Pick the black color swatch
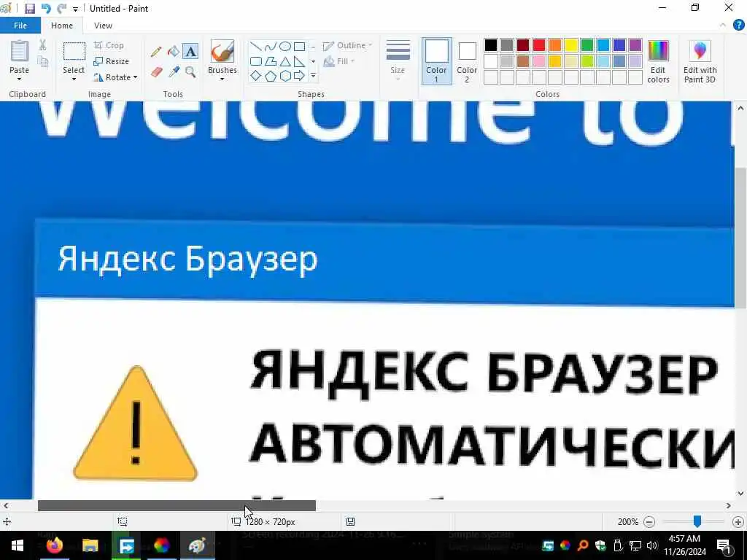747x560 pixels. point(491,45)
